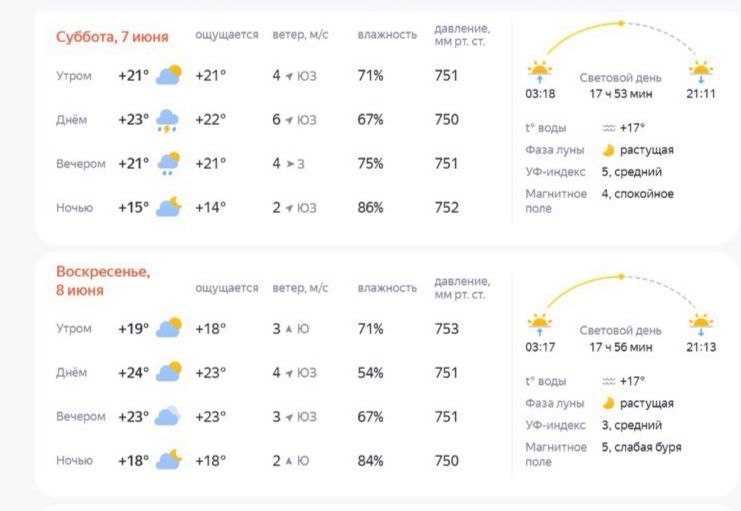Click Saturday night 86% humidity value
The height and width of the screenshot is (511, 741).
click(x=370, y=208)
